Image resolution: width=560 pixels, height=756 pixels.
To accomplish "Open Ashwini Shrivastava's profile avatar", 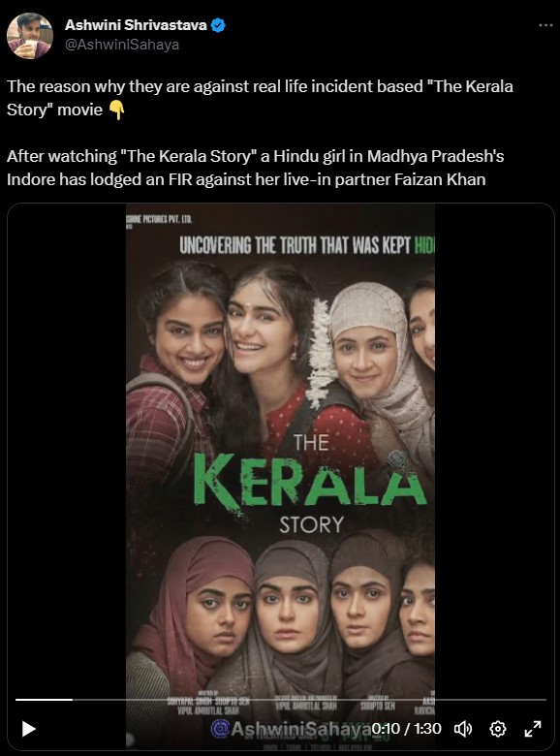I will [30, 36].
